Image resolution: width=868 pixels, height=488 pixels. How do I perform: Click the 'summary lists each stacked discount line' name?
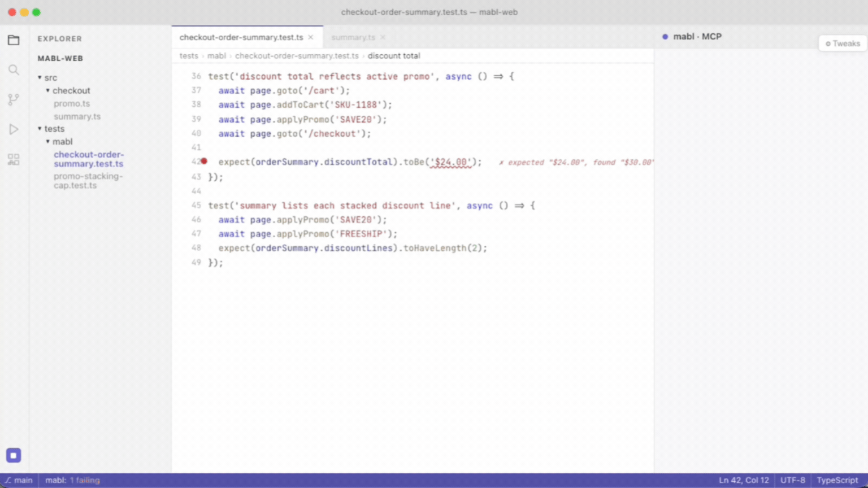[x=345, y=206]
